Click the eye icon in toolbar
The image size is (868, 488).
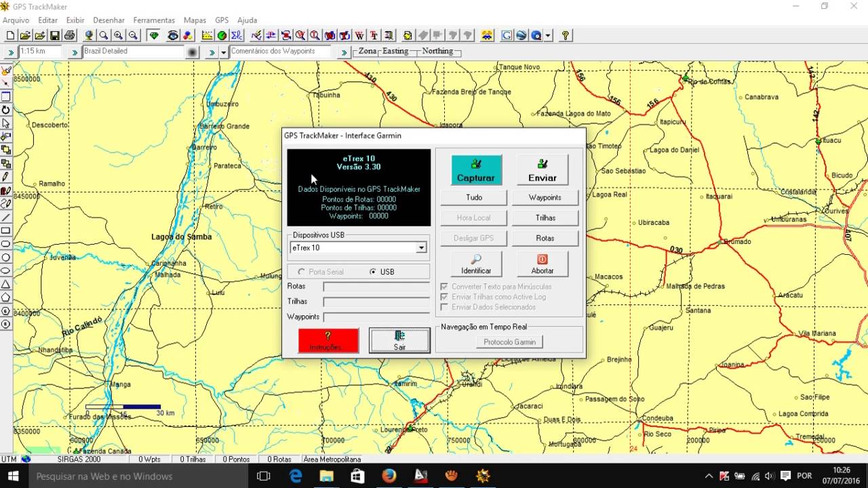(173, 35)
